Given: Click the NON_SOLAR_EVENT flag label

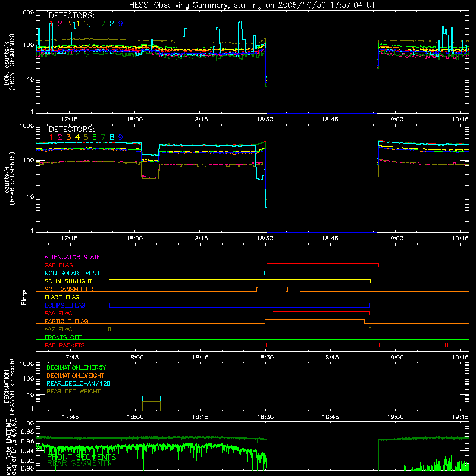Looking at the screenshot, I should coord(72,273).
